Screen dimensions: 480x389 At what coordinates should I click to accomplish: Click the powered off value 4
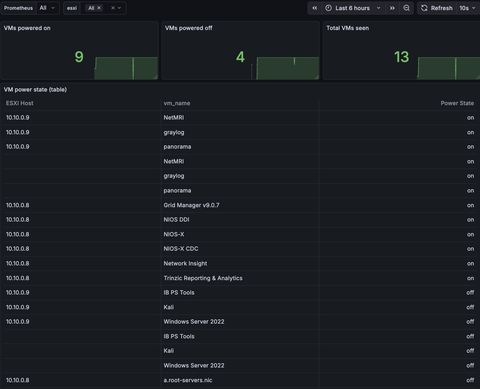point(240,57)
